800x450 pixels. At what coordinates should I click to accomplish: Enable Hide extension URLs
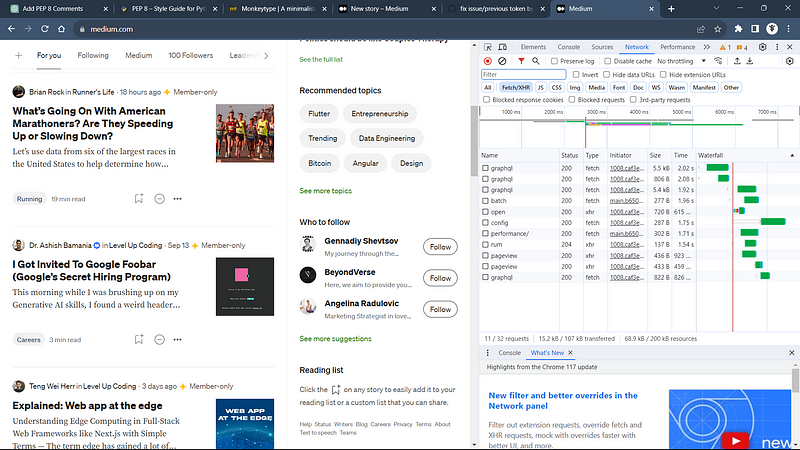[663, 74]
